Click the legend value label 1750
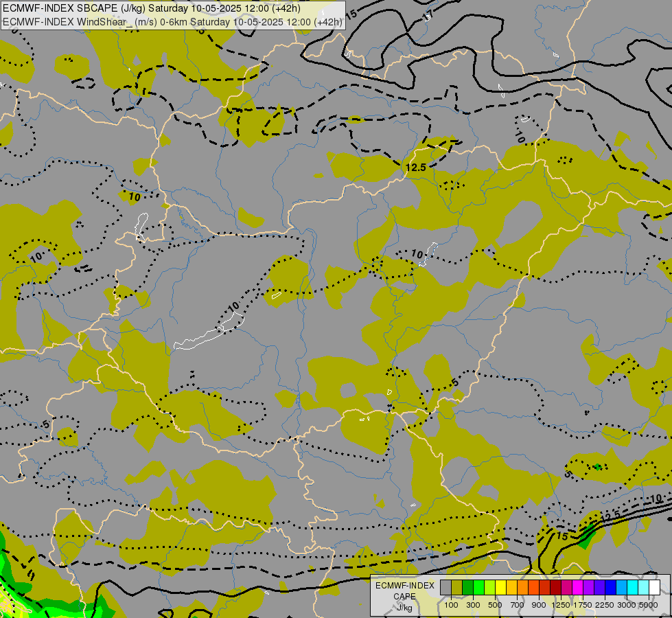672x618 pixels. click(583, 605)
